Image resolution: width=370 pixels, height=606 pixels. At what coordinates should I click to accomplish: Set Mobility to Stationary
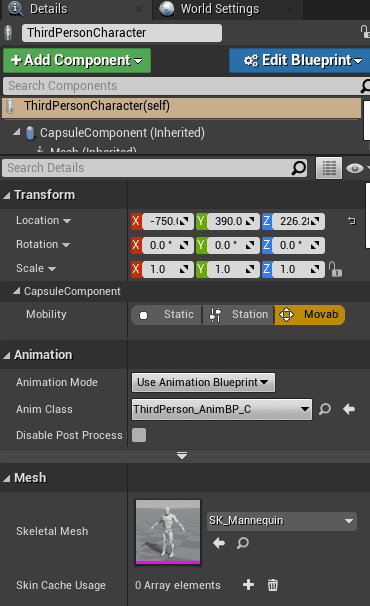238,315
